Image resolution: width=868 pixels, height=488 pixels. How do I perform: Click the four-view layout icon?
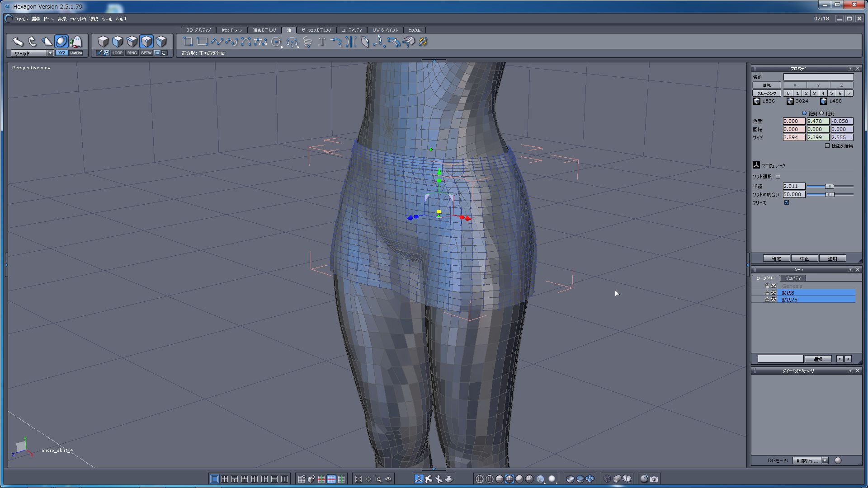(x=225, y=479)
